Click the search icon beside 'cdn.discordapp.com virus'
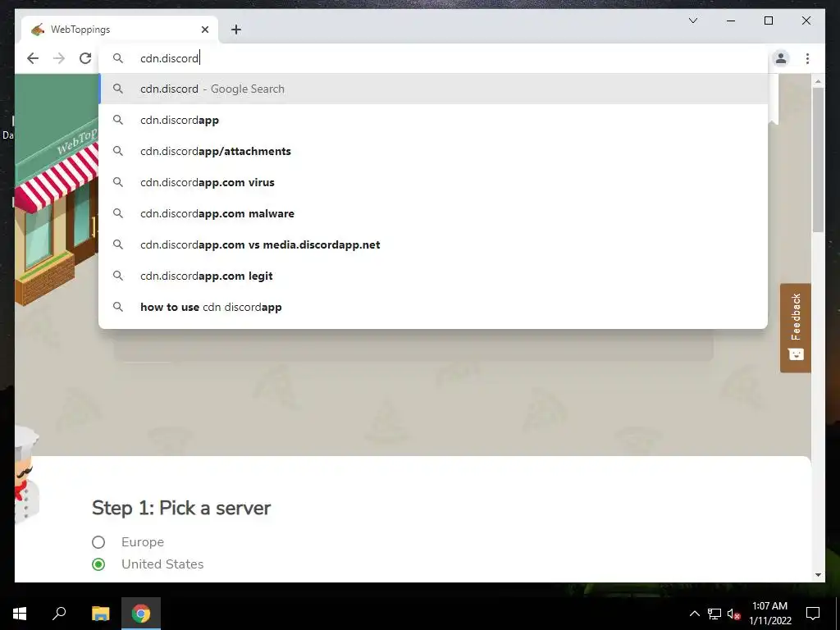 (x=118, y=182)
